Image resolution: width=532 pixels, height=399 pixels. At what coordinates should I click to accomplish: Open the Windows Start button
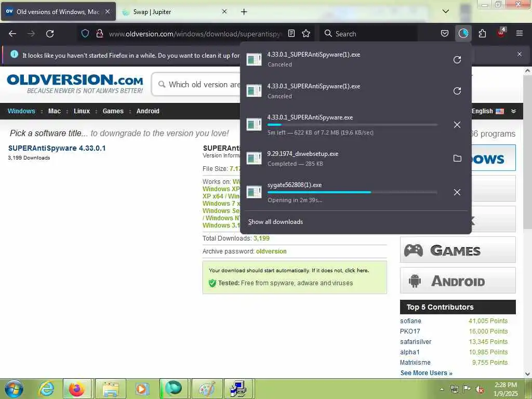[x=14, y=389]
